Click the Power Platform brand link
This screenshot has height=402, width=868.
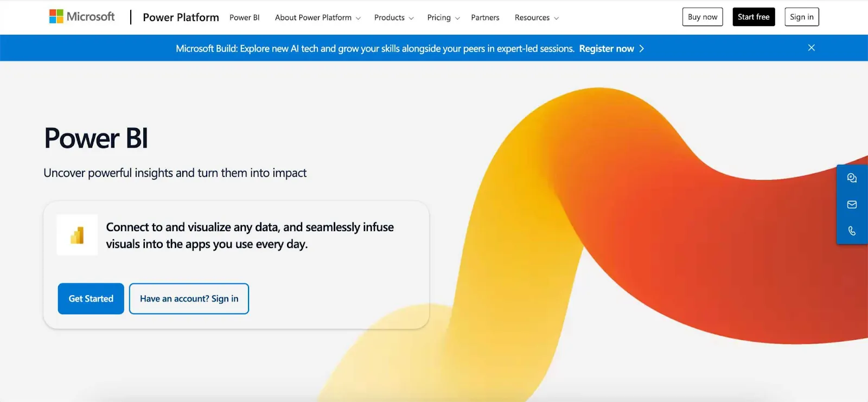click(x=181, y=17)
